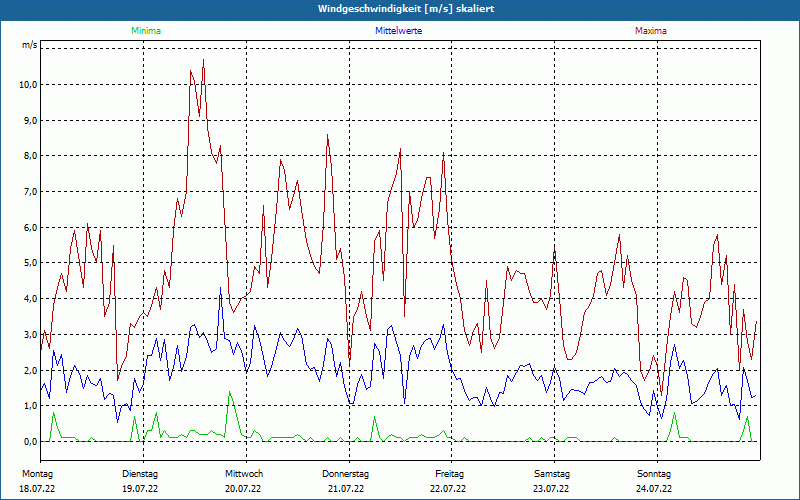Screen dimensions: 800x500
Task: Click the 7,0 y-axis value
Action: coord(30,192)
